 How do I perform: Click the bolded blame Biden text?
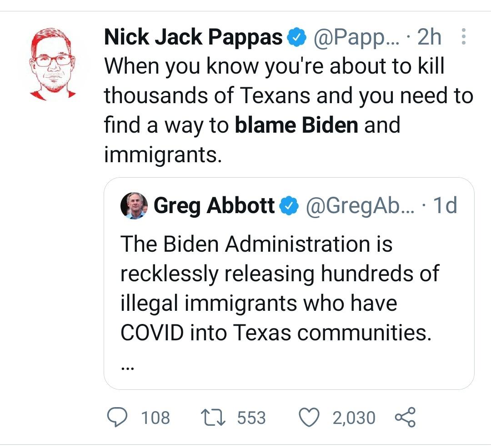[298, 125]
